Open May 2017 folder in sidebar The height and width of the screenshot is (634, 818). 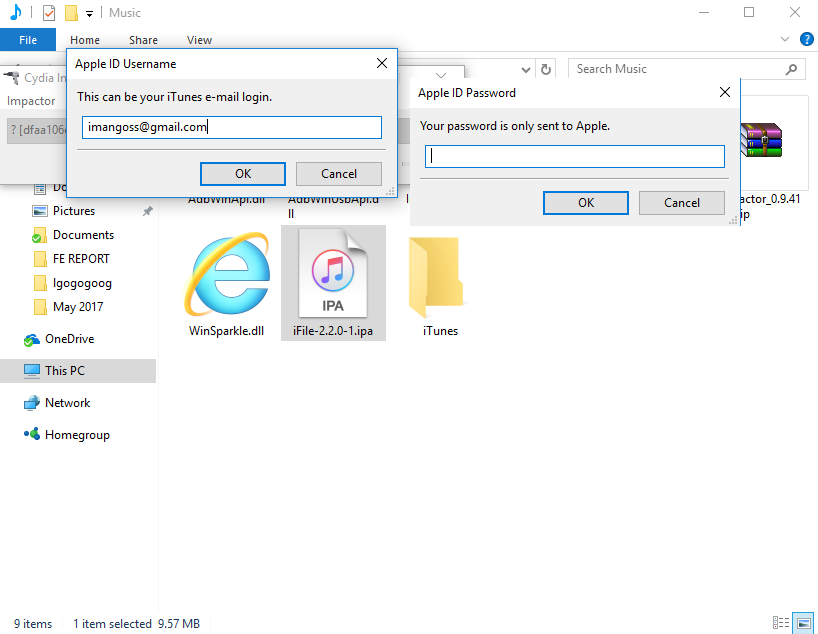[78, 307]
